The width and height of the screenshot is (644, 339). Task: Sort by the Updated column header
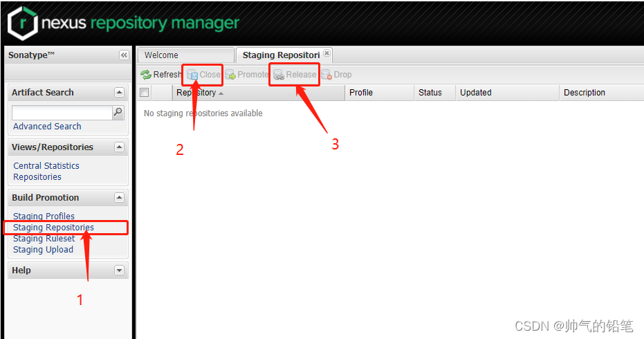tap(508, 93)
